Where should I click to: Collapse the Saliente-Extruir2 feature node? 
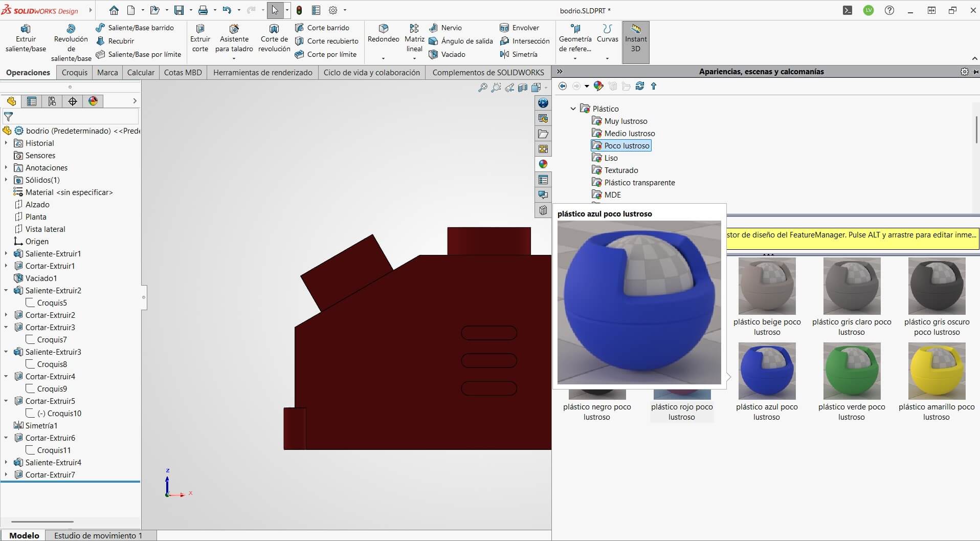pos(6,290)
